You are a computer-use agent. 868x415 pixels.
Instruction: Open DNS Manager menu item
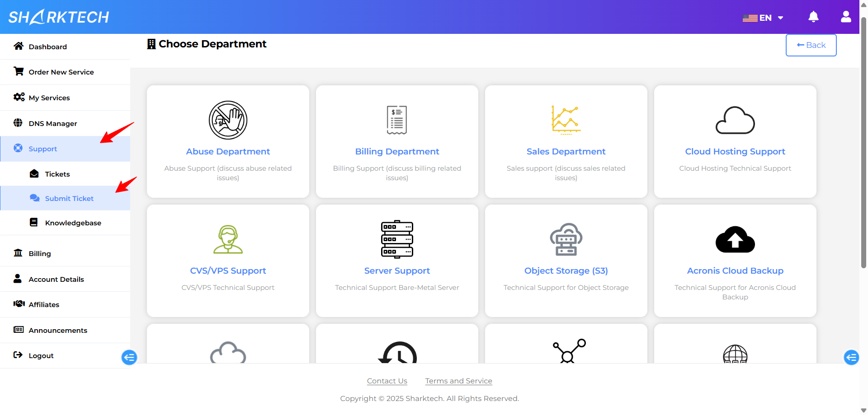pyautogui.click(x=65, y=123)
